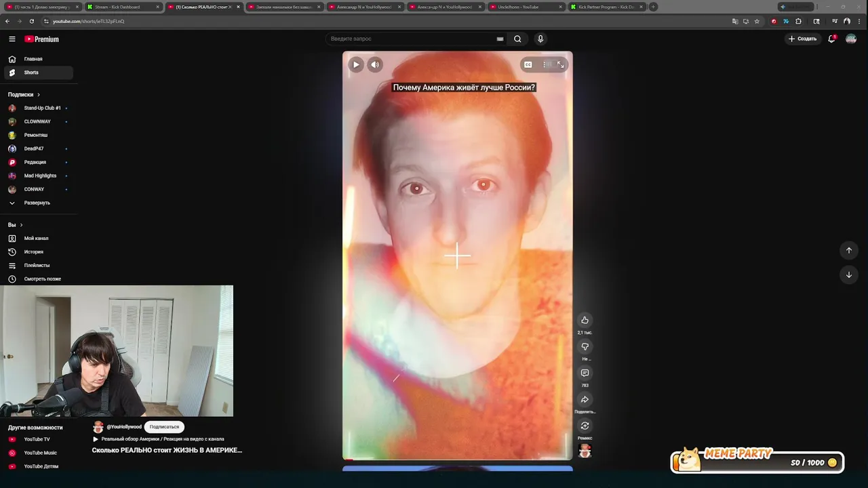Image resolution: width=868 pixels, height=488 pixels.
Task: Open the 'Ремонтяш' subscription channel
Action: click(38, 135)
